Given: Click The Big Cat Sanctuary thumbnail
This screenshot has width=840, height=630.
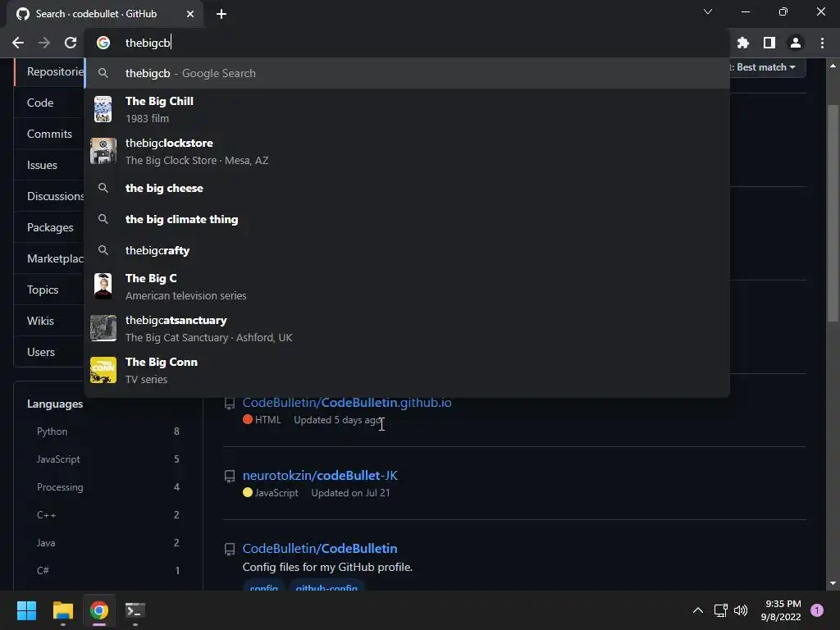Looking at the screenshot, I should [x=103, y=328].
